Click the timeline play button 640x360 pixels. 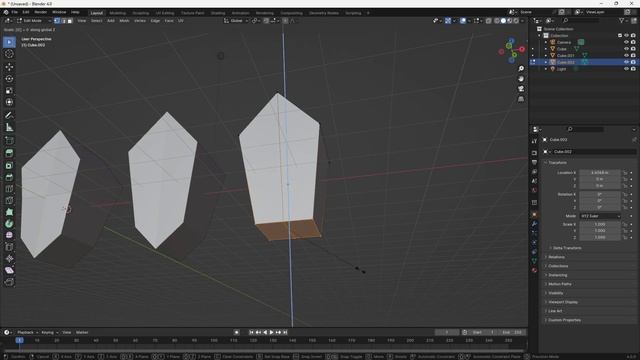271,332
